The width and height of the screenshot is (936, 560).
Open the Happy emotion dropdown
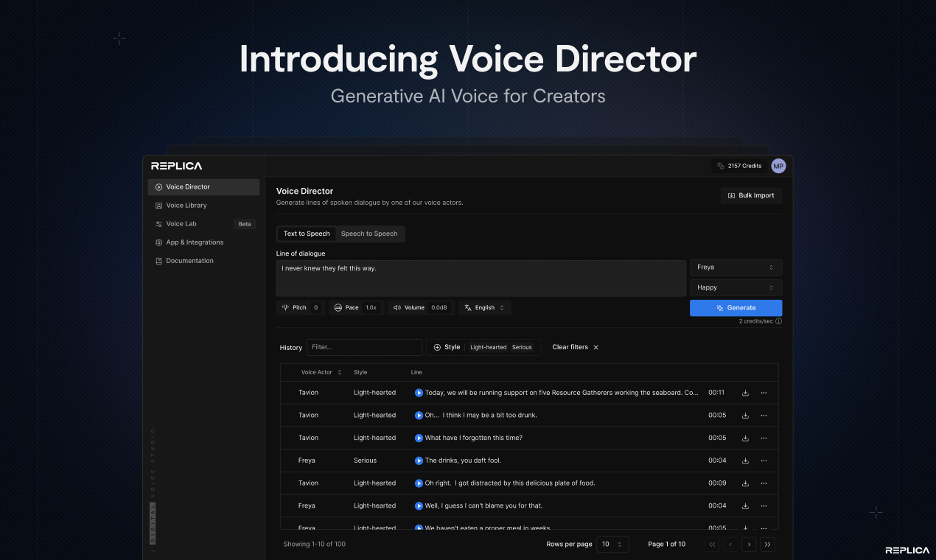[x=736, y=287]
